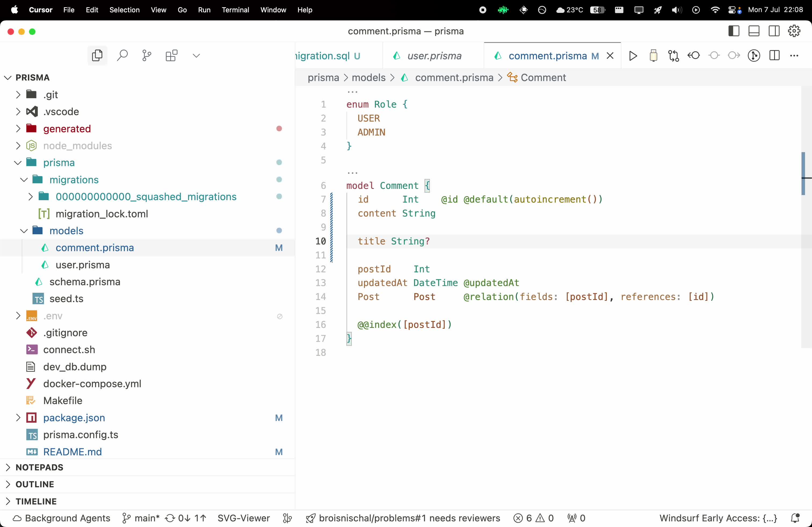Image resolution: width=812 pixels, height=527 pixels.
Task: Click the Run play icon in editor toolbar
Action: [633, 56]
